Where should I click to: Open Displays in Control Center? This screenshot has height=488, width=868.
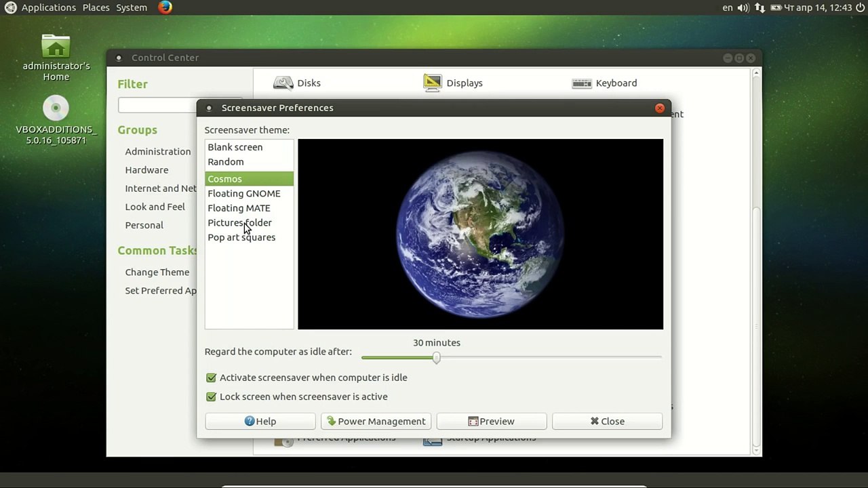pyautogui.click(x=453, y=83)
